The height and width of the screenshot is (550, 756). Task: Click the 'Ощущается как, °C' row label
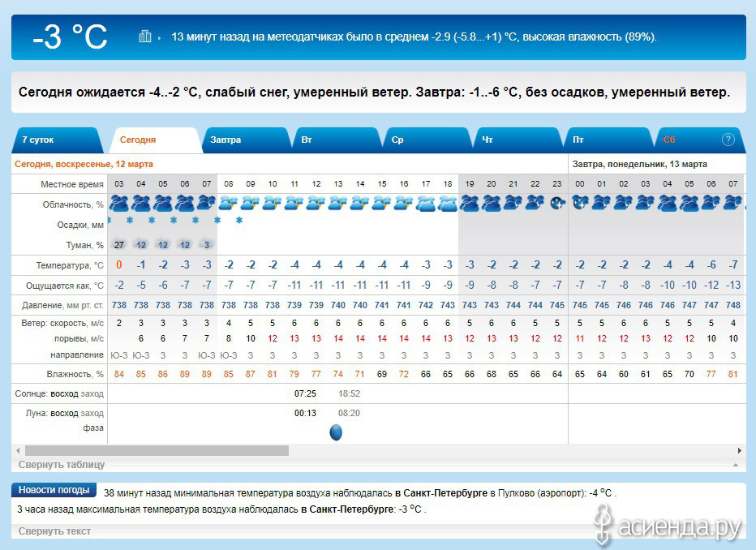point(65,286)
